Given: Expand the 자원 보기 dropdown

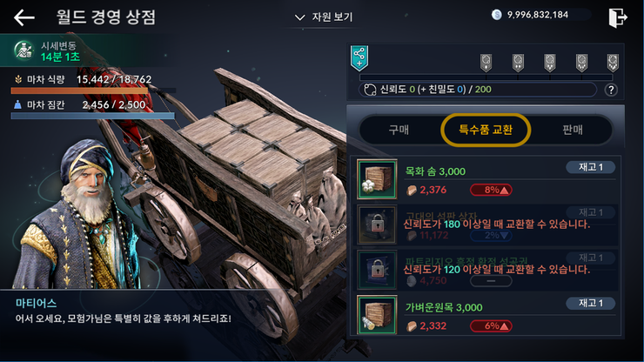Looking at the screenshot, I should 324,17.
